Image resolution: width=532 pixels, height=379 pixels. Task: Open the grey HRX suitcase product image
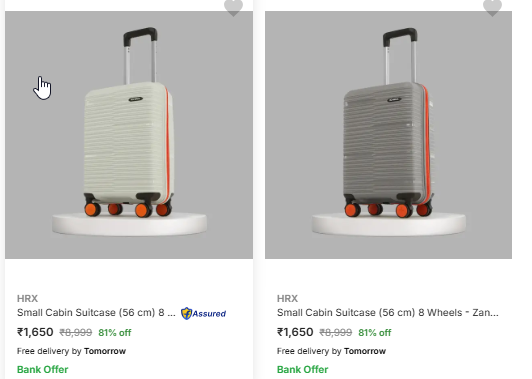click(x=388, y=135)
